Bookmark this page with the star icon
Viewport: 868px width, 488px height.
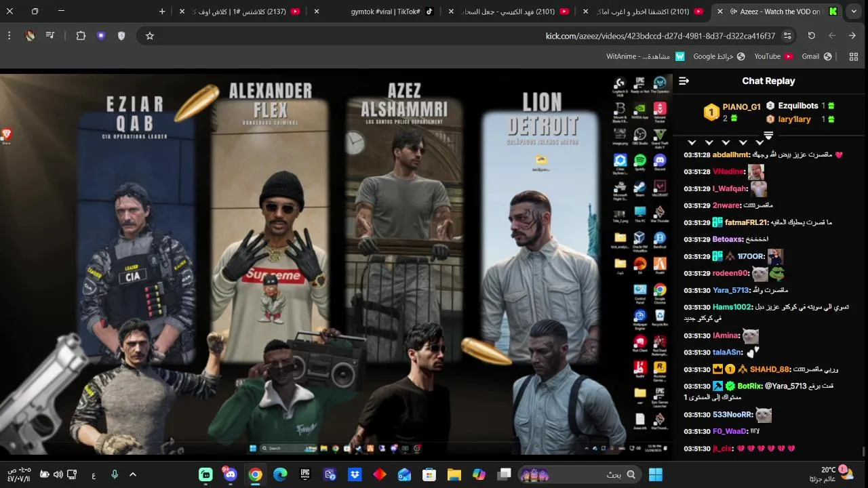[x=150, y=36]
